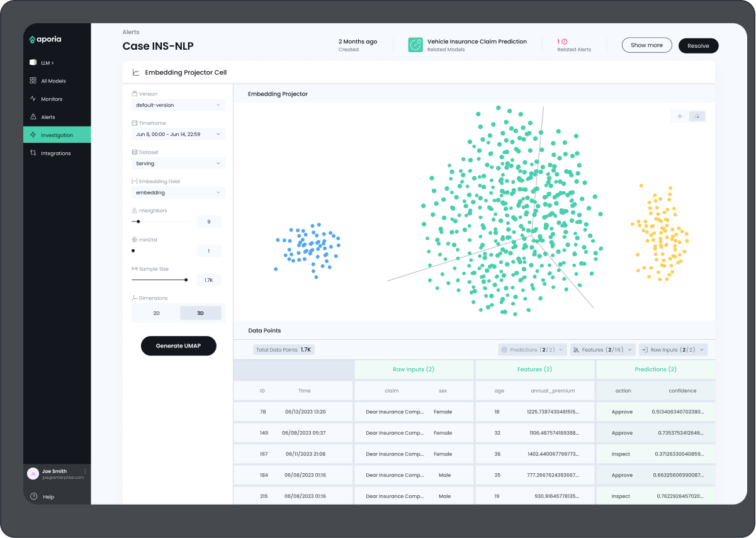Select 2D dimensions option
The image size is (756, 538).
[x=156, y=313]
